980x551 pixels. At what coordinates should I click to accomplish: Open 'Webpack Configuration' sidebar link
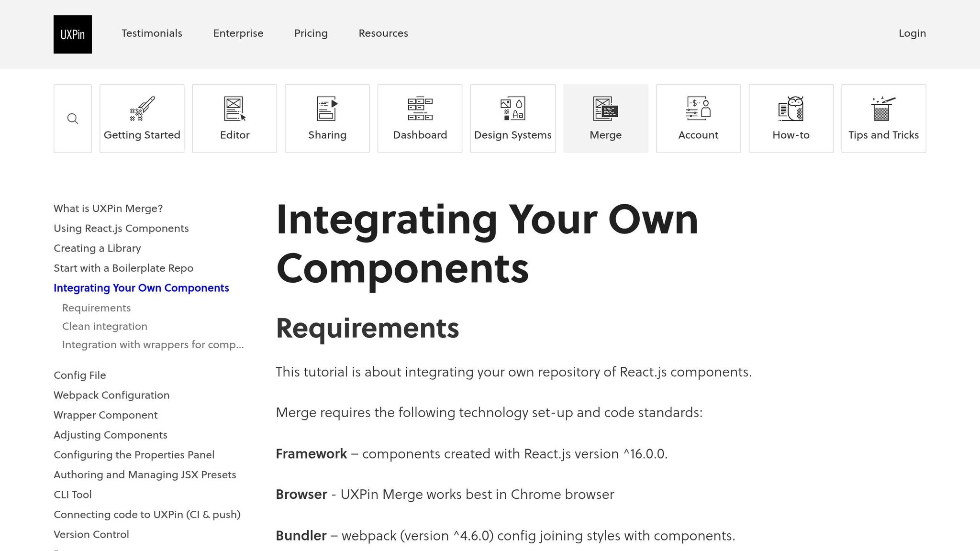111,395
